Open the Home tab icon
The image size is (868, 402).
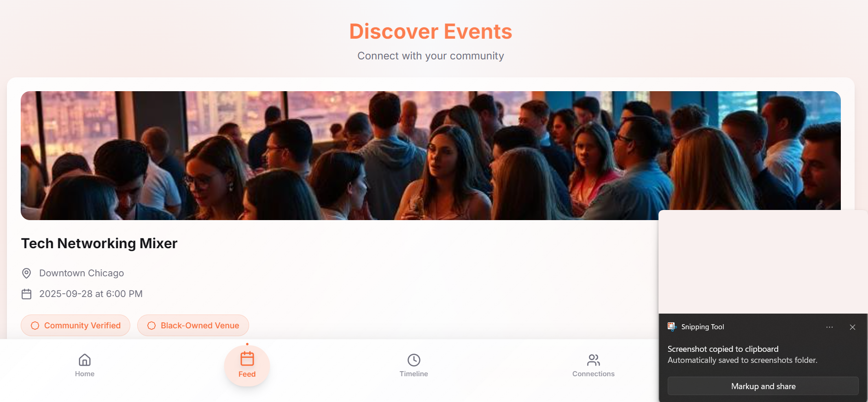tap(85, 360)
